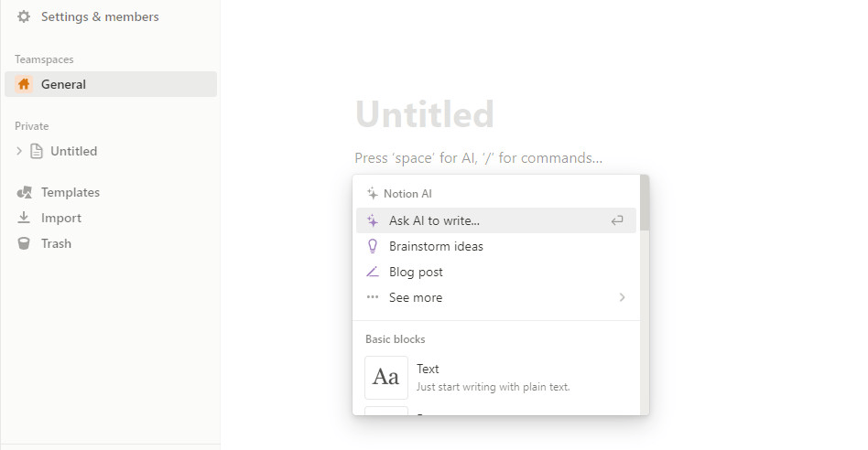Click the command menu scrollbar
Image resolution: width=868 pixels, height=450 pixels.
coord(645,204)
